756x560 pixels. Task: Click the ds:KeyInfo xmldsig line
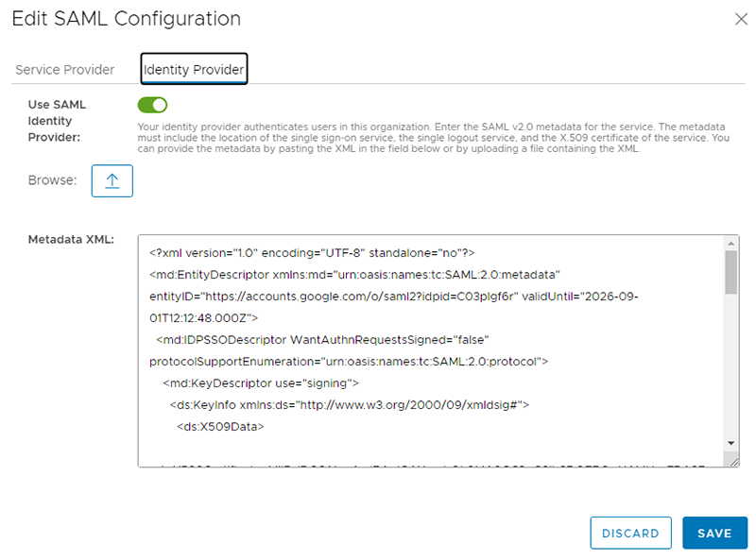click(x=349, y=405)
